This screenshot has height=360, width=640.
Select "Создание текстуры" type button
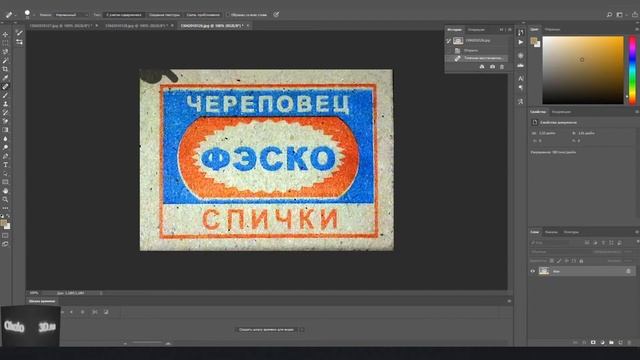point(164,15)
